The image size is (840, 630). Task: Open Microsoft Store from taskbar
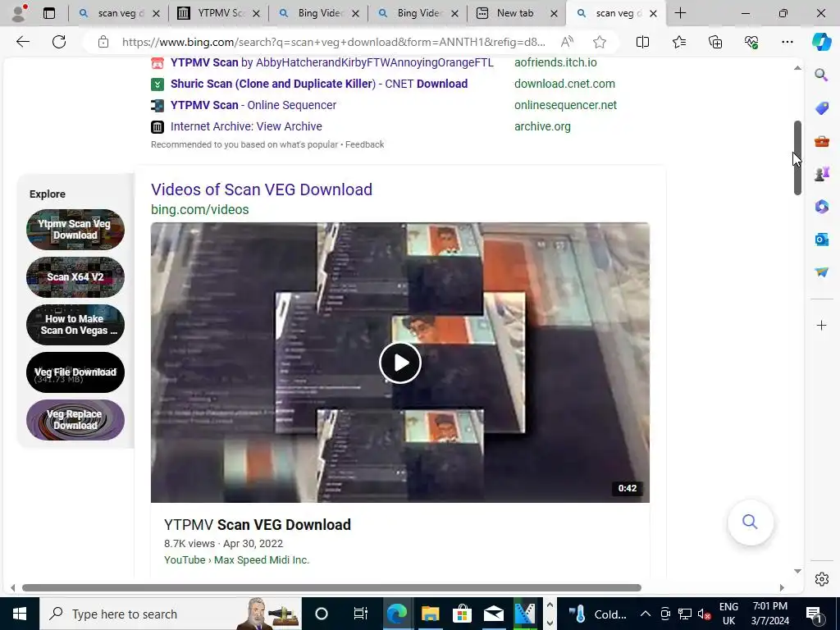pos(462,614)
